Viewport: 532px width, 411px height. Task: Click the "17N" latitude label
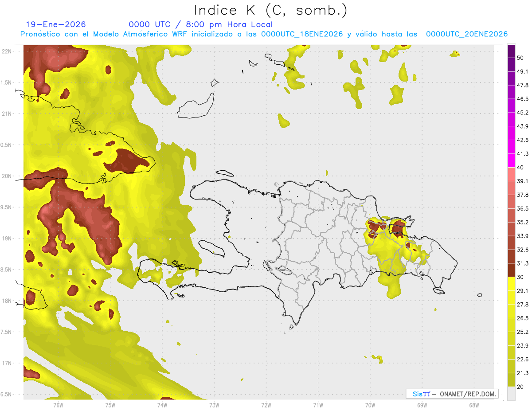[7, 363]
